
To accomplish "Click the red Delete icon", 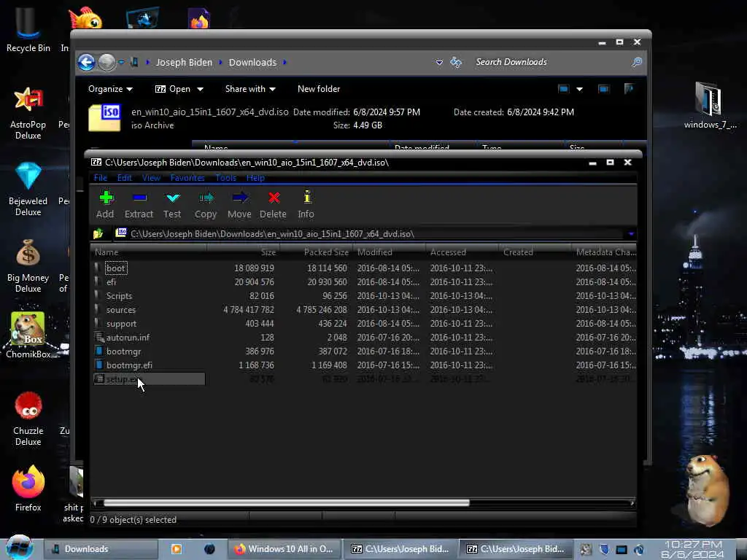I will tap(273, 204).
